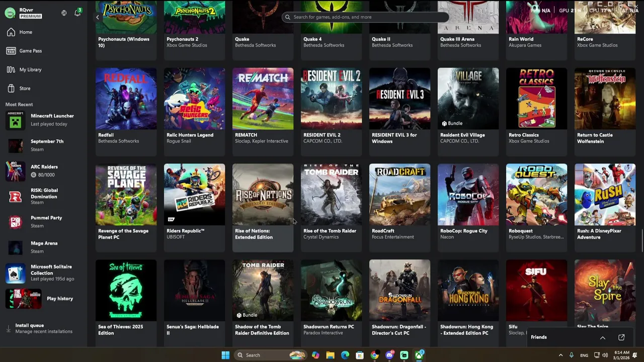
Task: Open Microsoft Edge from the taskbar
Action: (345, 355)
